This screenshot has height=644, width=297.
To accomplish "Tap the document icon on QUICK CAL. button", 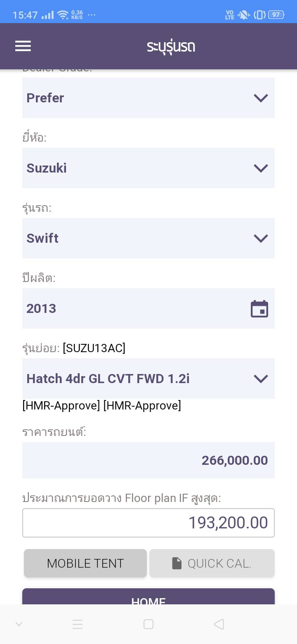I will [x=177, y=563].
